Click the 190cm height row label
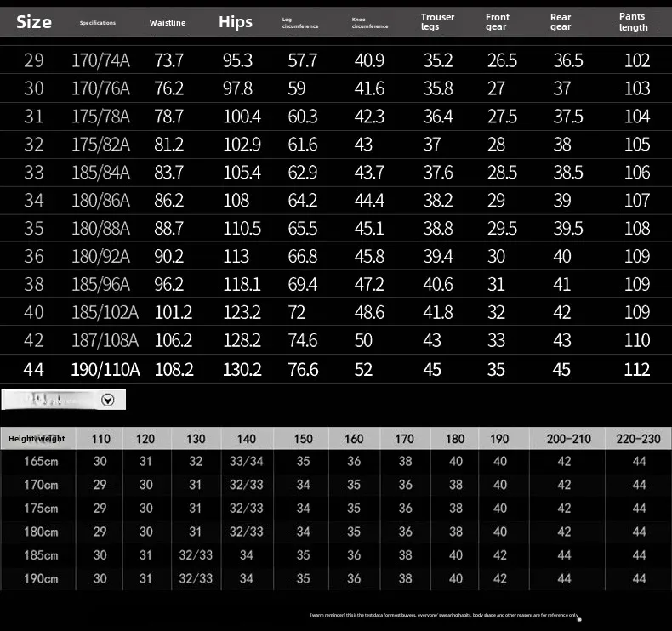The width and height of the screenshot is (672, 631). 41,579
